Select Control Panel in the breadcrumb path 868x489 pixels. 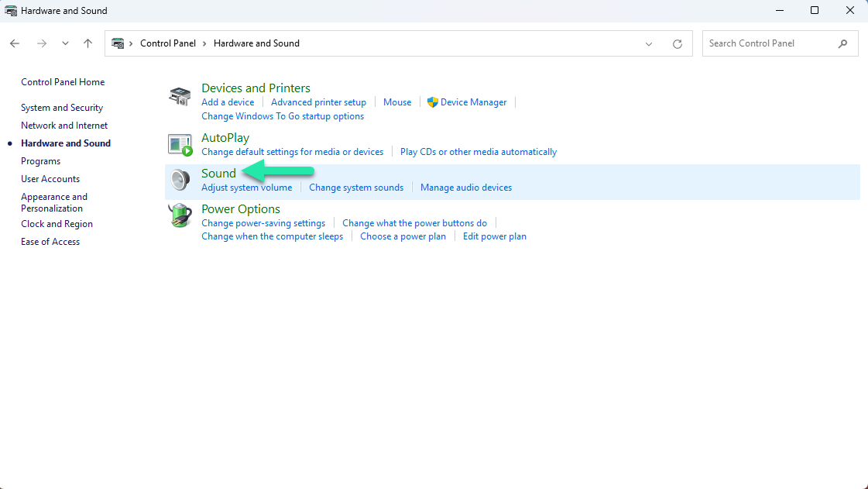pyautogui.click(x=169, y=43)
